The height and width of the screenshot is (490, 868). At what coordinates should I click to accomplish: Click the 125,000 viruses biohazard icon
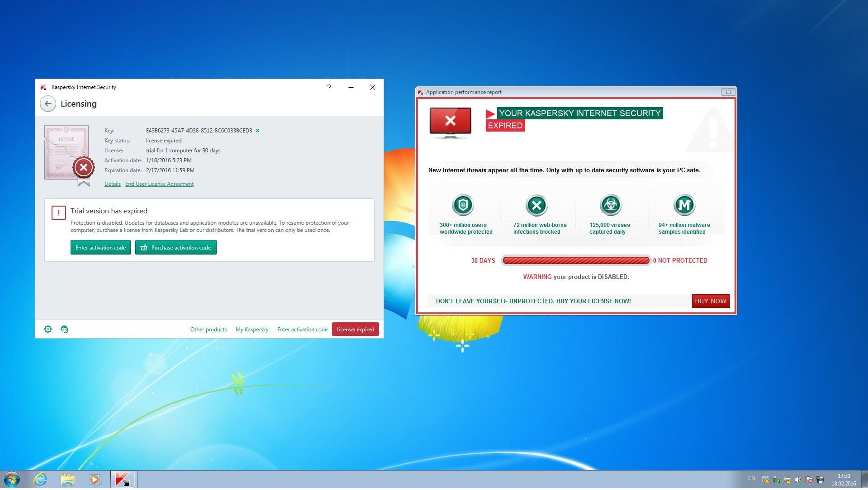point(611,205)
